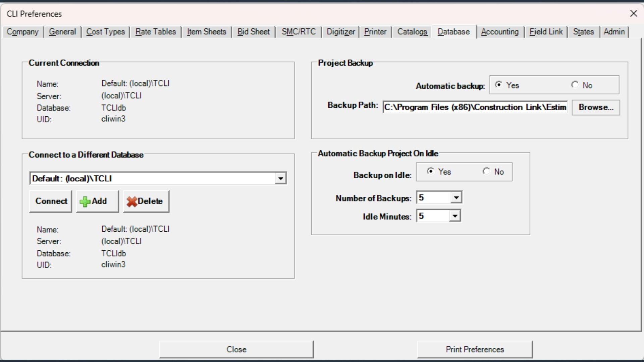Switch to the Company tab
644x362 pixels.
click(22, 32)
